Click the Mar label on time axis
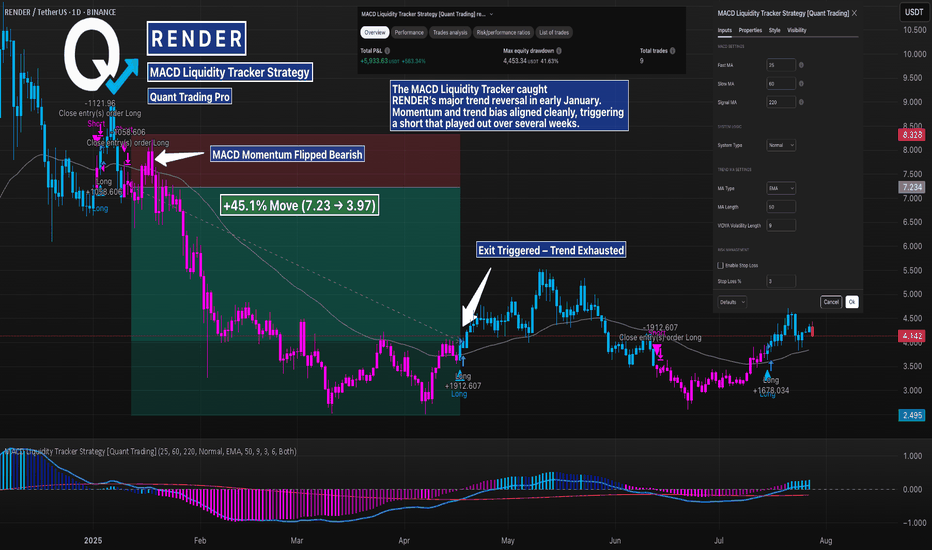The image size is (932, 550). (297, 540)
